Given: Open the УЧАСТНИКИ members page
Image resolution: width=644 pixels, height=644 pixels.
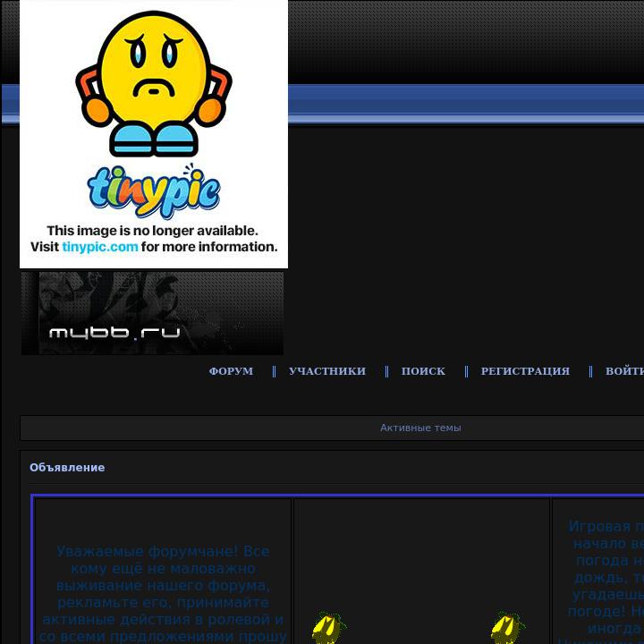Looking at the screenshot, I should pos(327,371).
